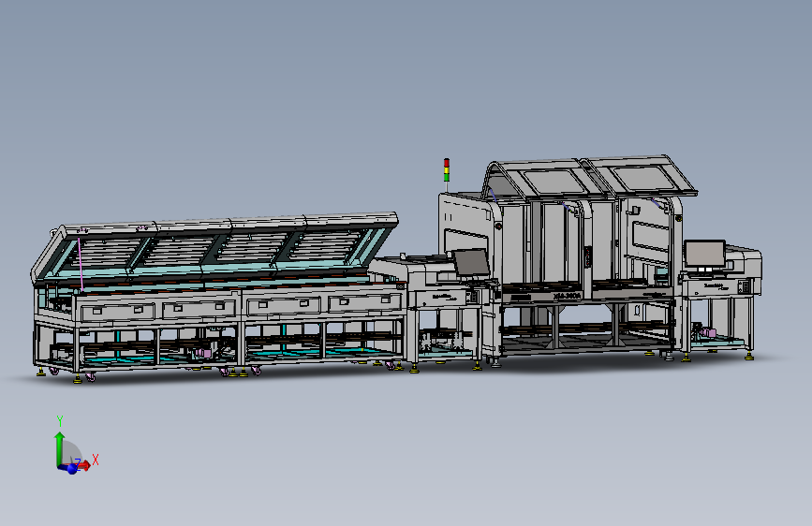812x526 pixels.
Task: Select the red-yellow-green signal tower light
Action: (447, 169)
